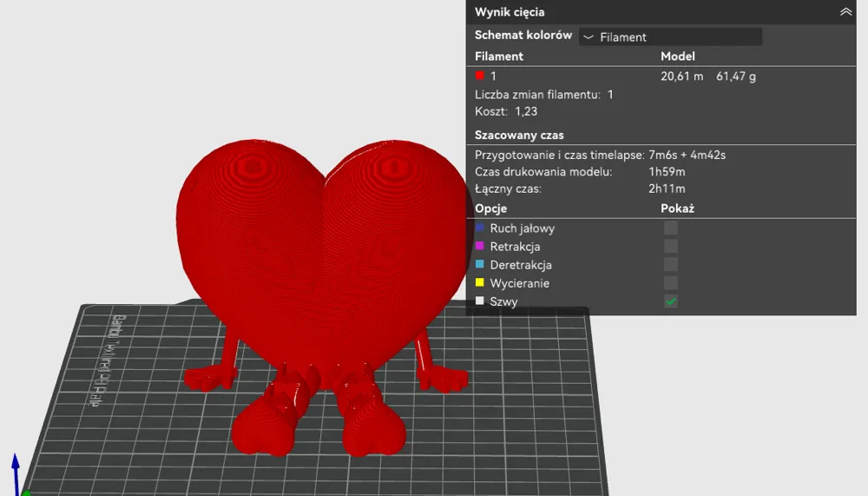Screen dimensions: 868x496
Task: Enable Wycieranie display checkbox
Action: point(670,282)
